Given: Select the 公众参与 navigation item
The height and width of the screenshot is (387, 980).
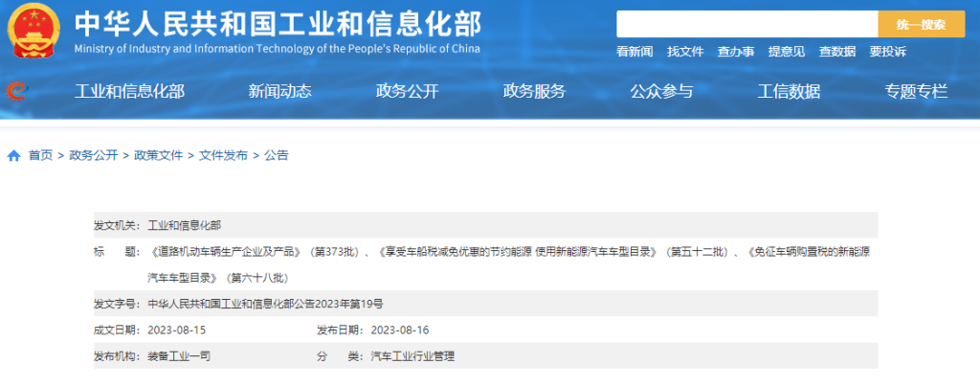Looking at the screenshot, I should (661, 92).
